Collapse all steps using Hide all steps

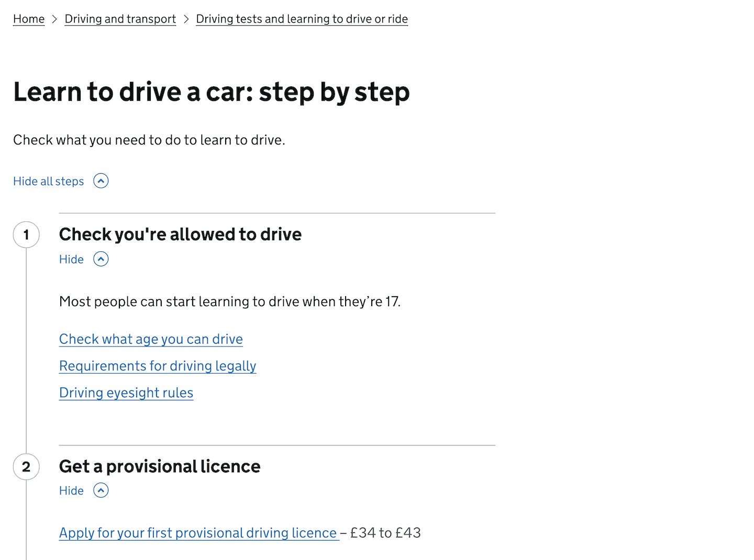click(x=48, y=181)
